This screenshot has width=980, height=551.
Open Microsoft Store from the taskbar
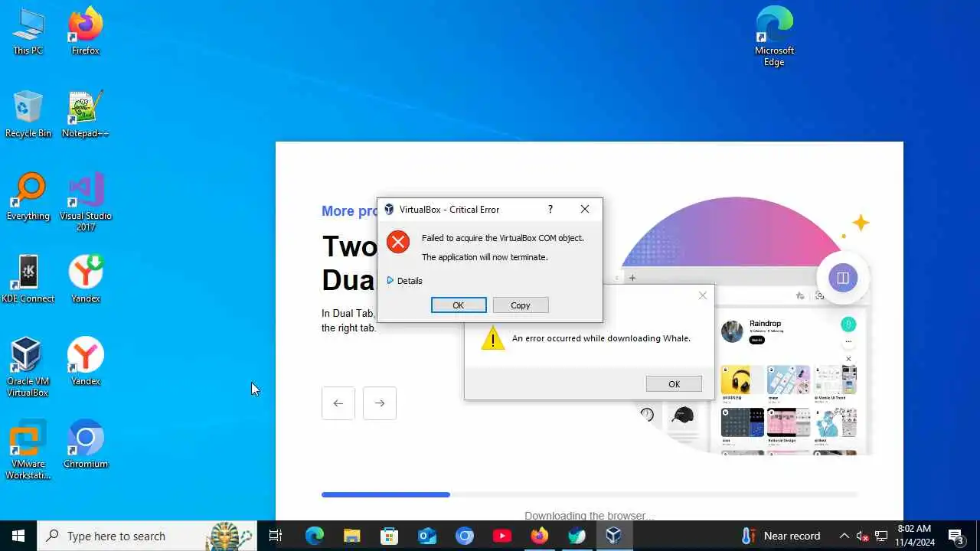[x=389, y=536]
